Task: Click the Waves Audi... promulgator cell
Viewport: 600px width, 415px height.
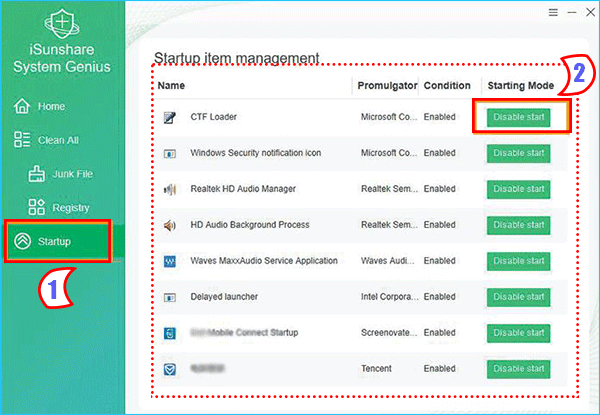Action: pos(388,260)
